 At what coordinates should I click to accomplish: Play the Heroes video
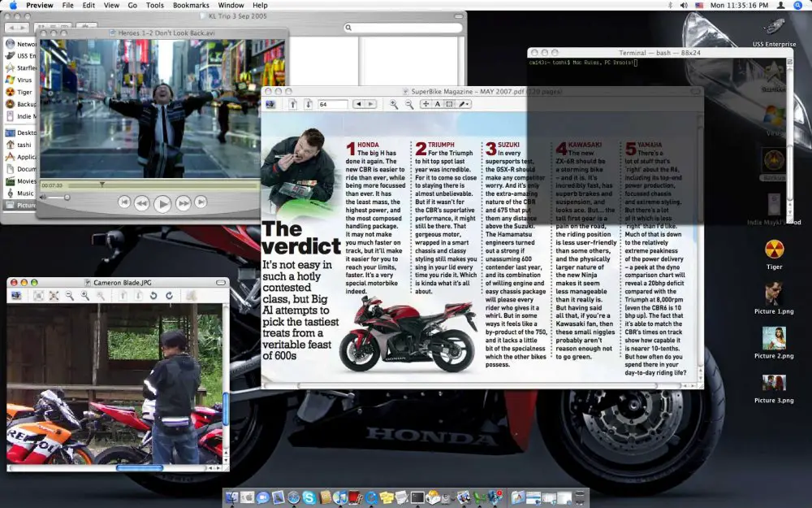(x=162, y=204)
